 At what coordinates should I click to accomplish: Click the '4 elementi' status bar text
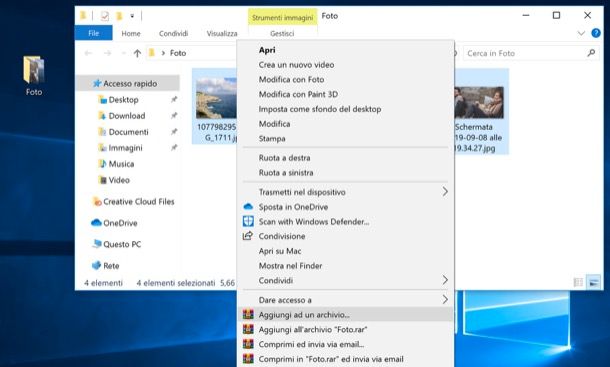pyautogui.click(x=103, y=283)
